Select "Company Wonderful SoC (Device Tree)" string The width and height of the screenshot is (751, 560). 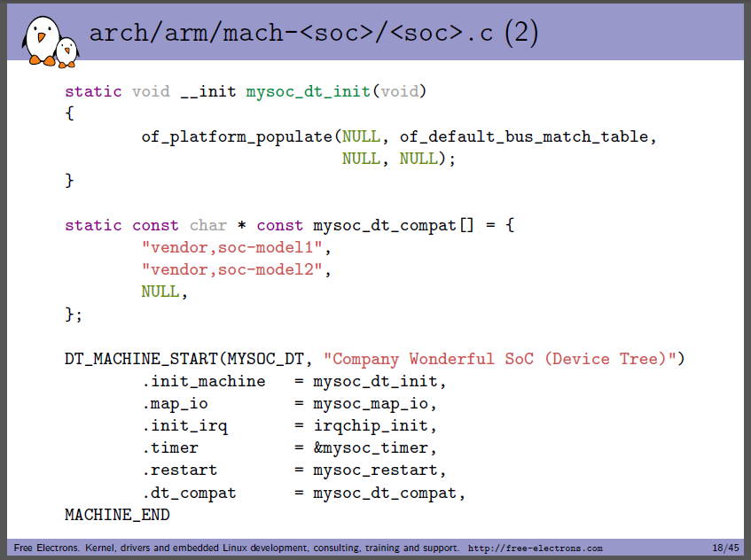click(x=500, y=359)
